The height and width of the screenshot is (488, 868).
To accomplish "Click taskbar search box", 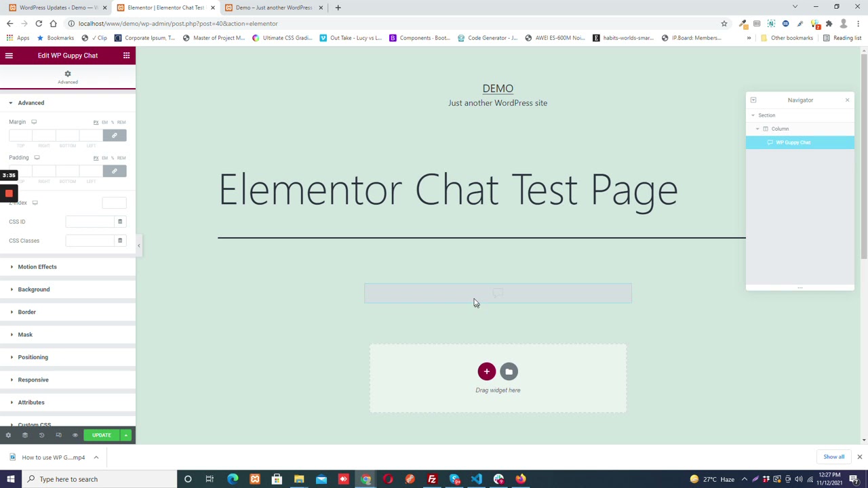I will tap(99, 479).
